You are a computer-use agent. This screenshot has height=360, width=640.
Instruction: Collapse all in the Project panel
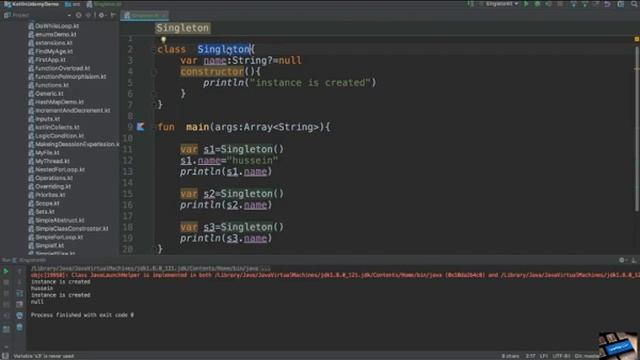click(88, 15)
